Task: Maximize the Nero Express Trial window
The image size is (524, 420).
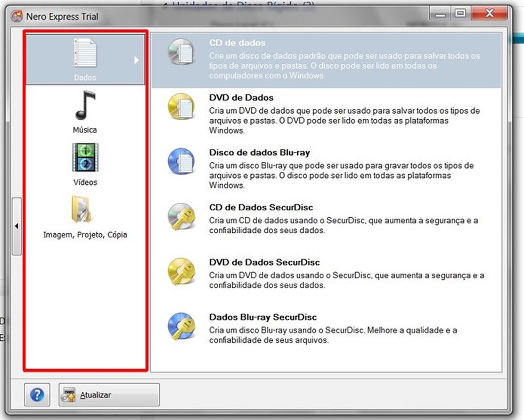Action: (460, 13)
